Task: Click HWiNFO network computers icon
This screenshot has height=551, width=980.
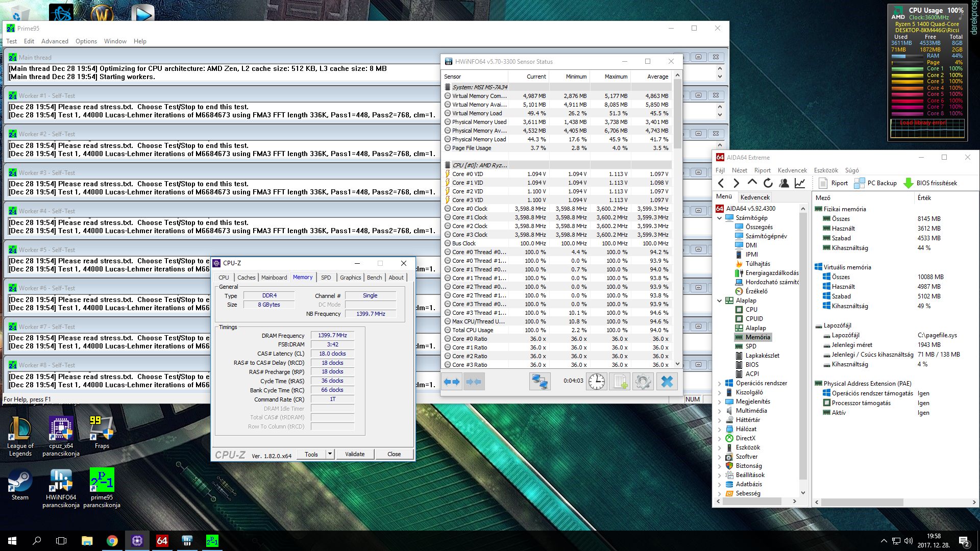Action: [x=540, y=382]
